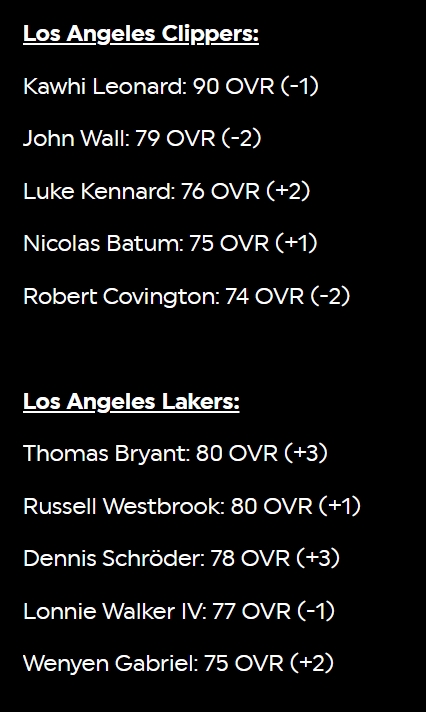
Task: Select Robert Covington 74 OVR entry
Action: tap(187, 297)
